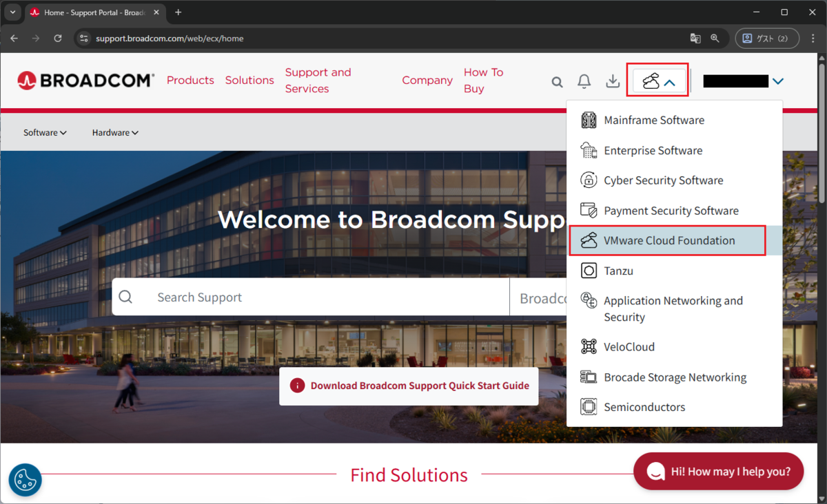Click the address bar URL
The height and width of the screenshot is (504, 827).
[170, 39]
